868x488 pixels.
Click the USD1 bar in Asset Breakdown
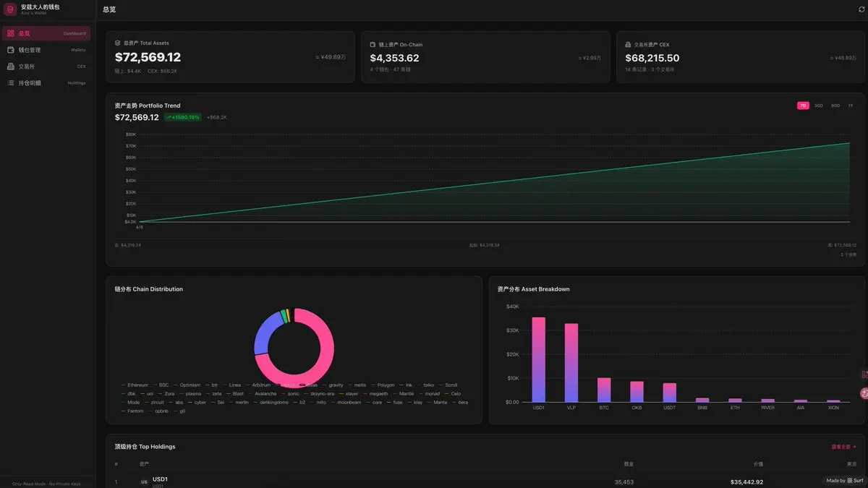[538, 359]
